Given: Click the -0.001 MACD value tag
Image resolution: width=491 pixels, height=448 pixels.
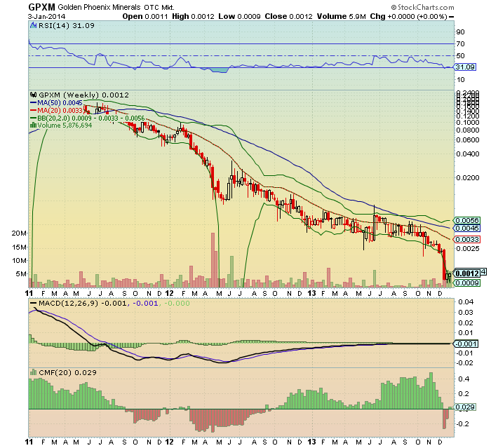Looking at the screenshot, I should [466, 344].
